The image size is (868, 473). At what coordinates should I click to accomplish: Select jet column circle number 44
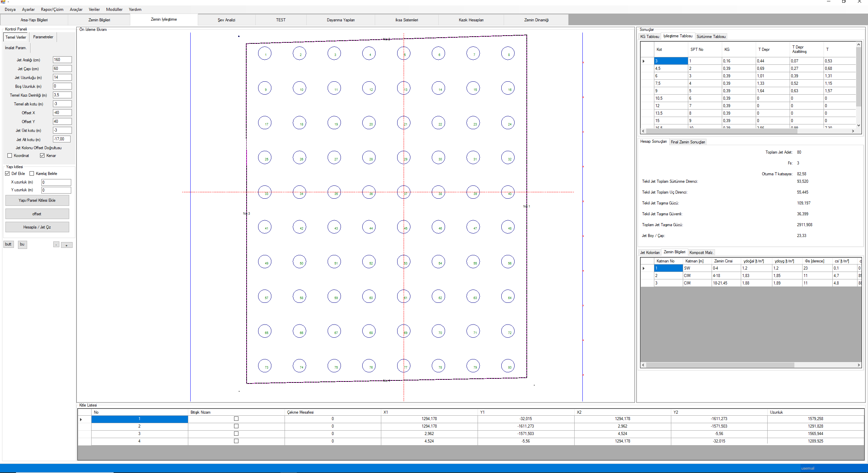[x=369, y=227]
